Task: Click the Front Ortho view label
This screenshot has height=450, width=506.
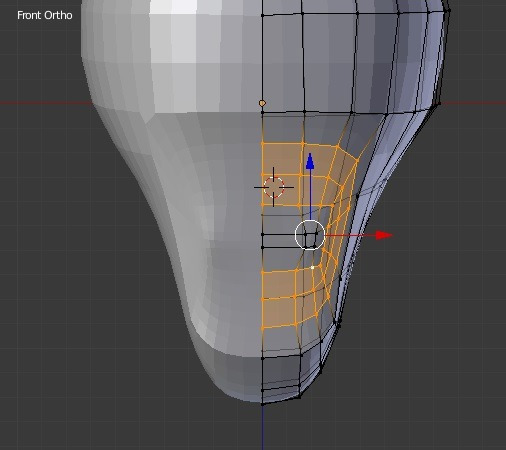Action: tap(45, 15)
